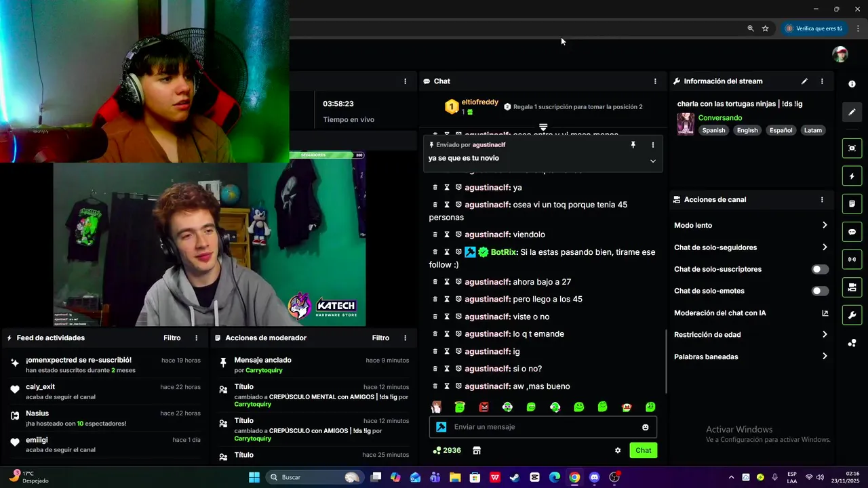868x488 pixels.
Task: Open stream stats panel three-dot menu
Action: click(406, 81)
